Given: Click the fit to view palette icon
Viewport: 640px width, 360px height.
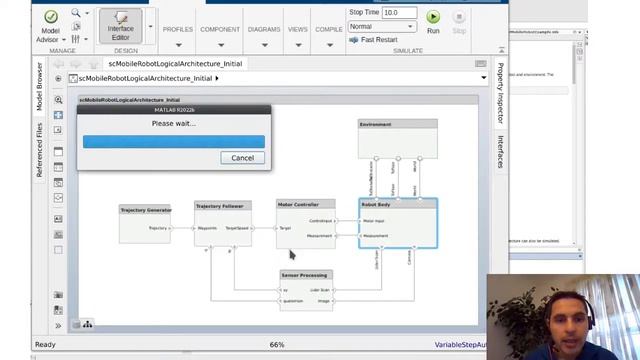Looking at the screenshot, I should (58, 115).
